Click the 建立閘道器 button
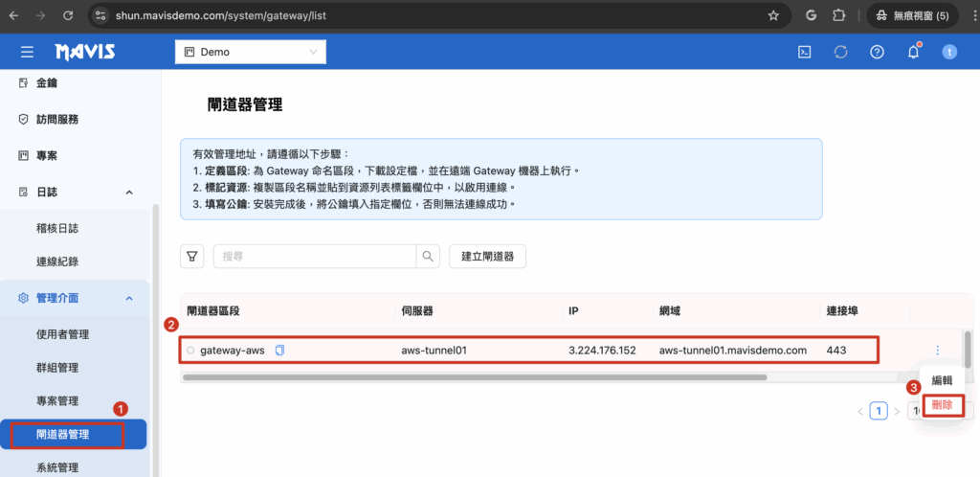This screenshot has width=980, height=477. point(487,256)
